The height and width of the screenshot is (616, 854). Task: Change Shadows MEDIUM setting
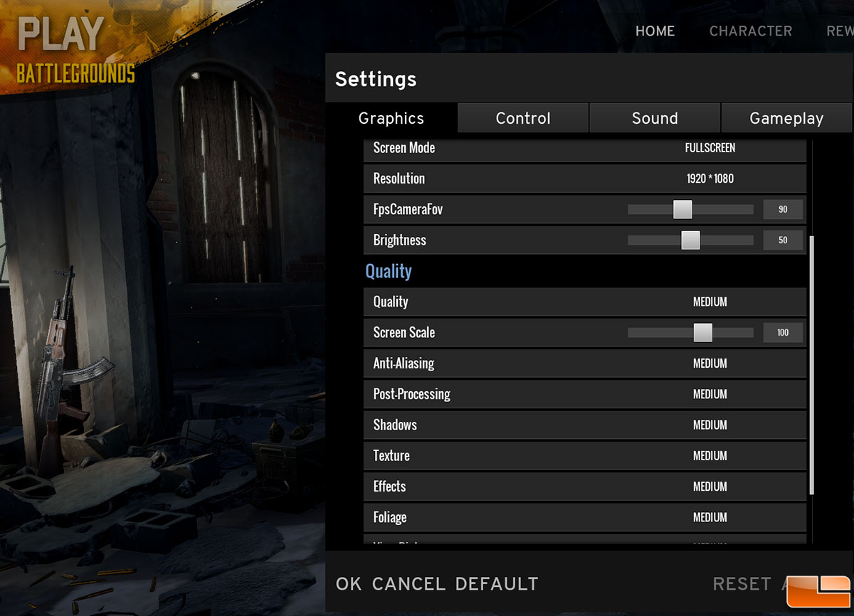[x=710, y=425]
